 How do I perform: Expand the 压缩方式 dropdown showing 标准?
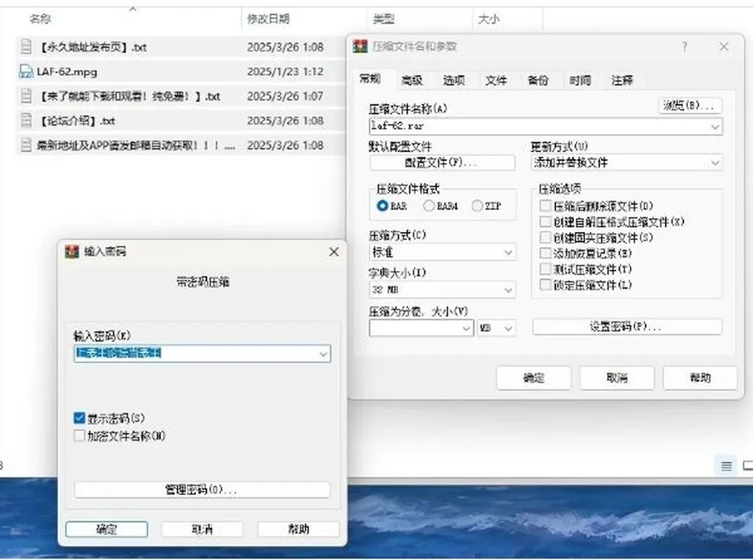[x=442, y=252]
